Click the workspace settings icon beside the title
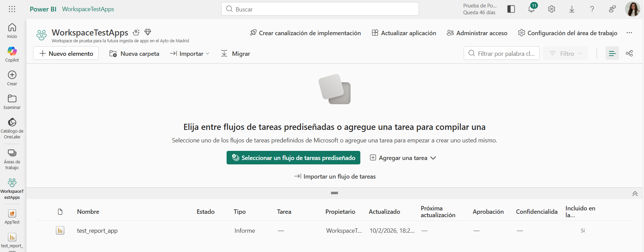 tap(136, 32)
